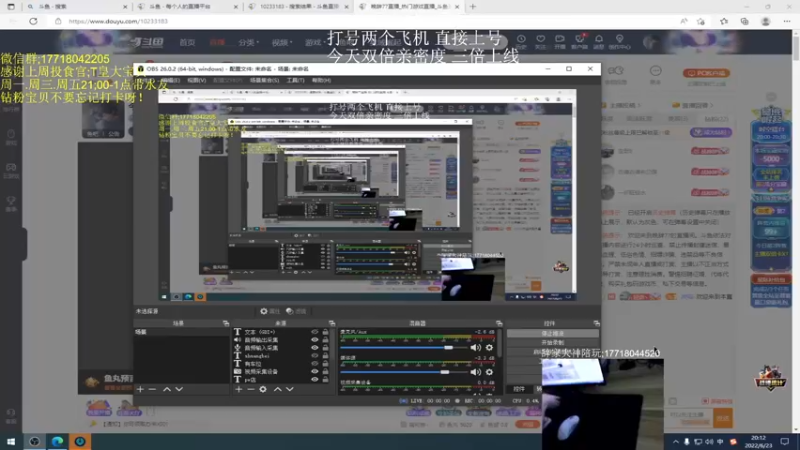
Task: Pop out the Scenes dock panel
Action: (x=226, y=323)
